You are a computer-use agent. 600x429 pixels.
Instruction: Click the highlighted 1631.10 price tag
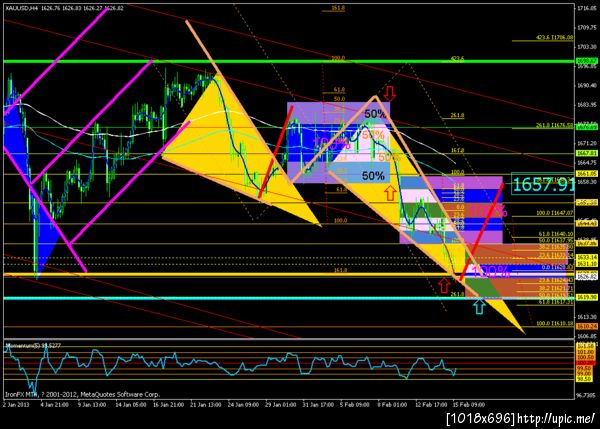pyautogui.click(x=587, y=264)
